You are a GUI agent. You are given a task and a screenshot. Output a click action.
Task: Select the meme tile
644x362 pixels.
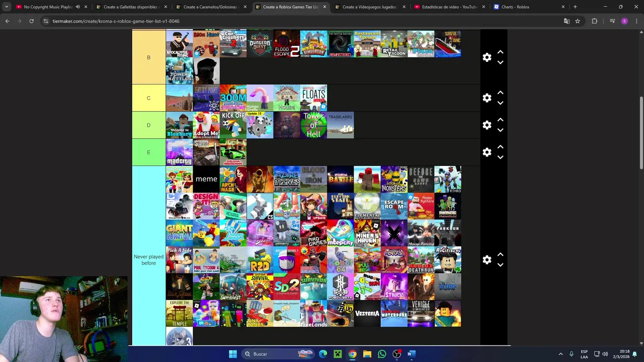point(206,179)
